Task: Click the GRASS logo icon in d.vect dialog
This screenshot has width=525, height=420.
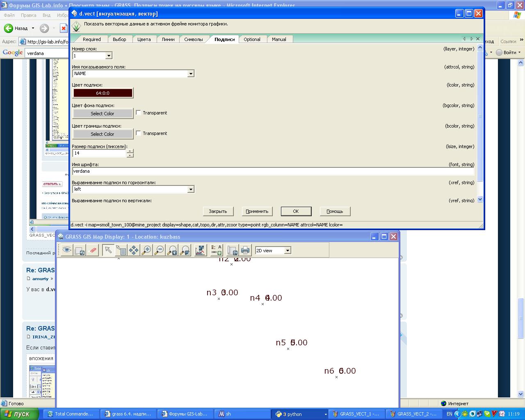Action: coord(76,26)
